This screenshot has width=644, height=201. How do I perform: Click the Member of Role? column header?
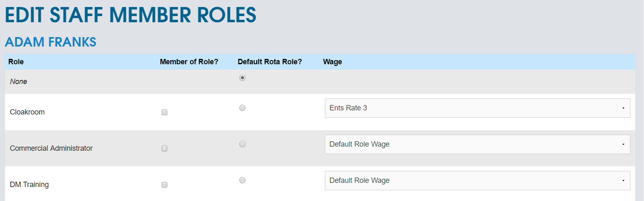coord(189,62)
